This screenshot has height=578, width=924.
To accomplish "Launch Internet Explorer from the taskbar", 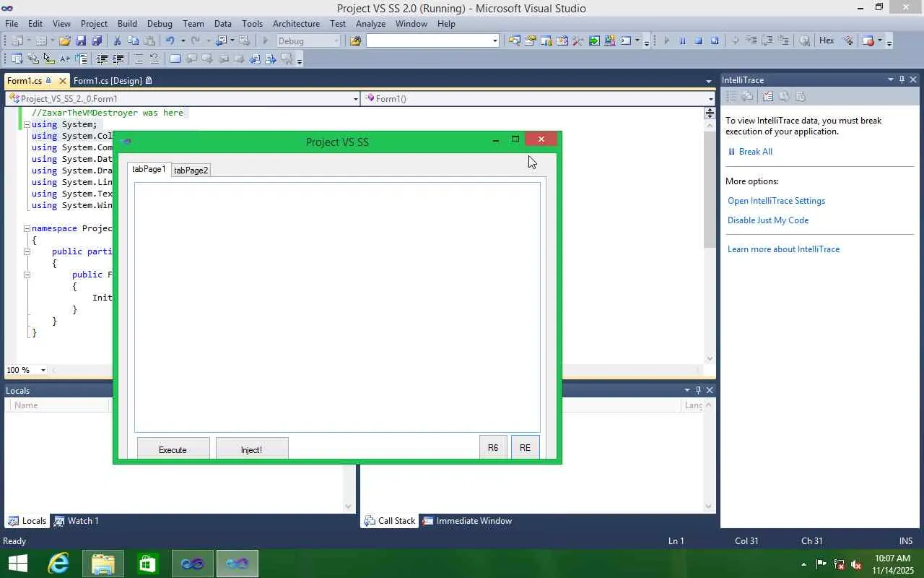I will 58,564.
